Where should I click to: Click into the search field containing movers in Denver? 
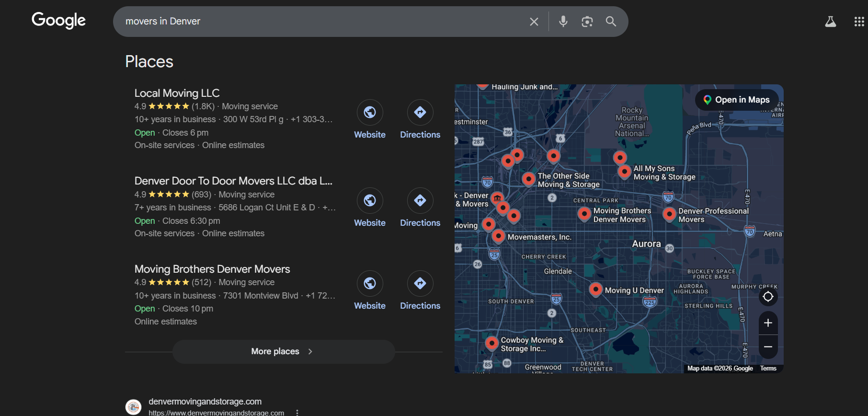pos(321,22)
